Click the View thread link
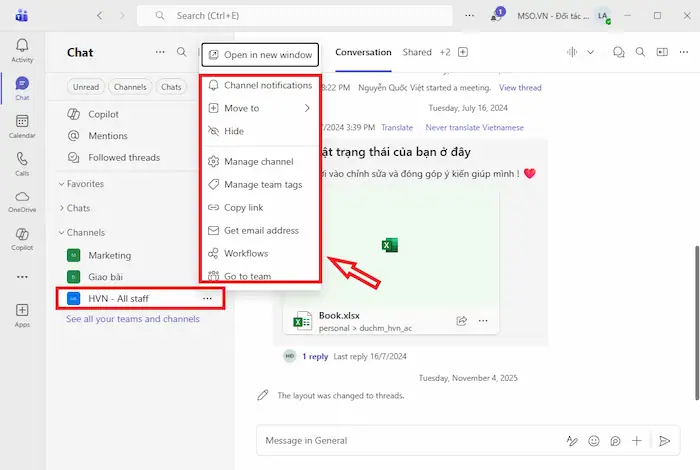The width and height of the screenshot is (700, 470). [x=520, y=88]
